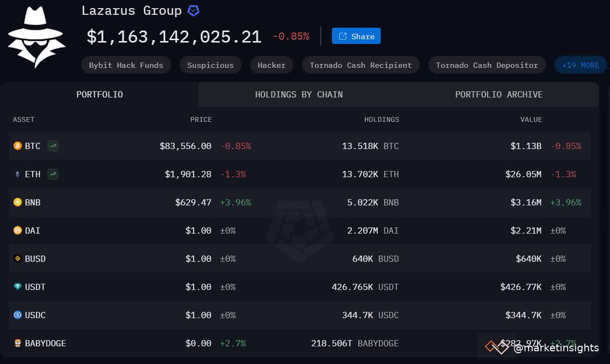Click the USDT asset name

click(x=35, y=287)
